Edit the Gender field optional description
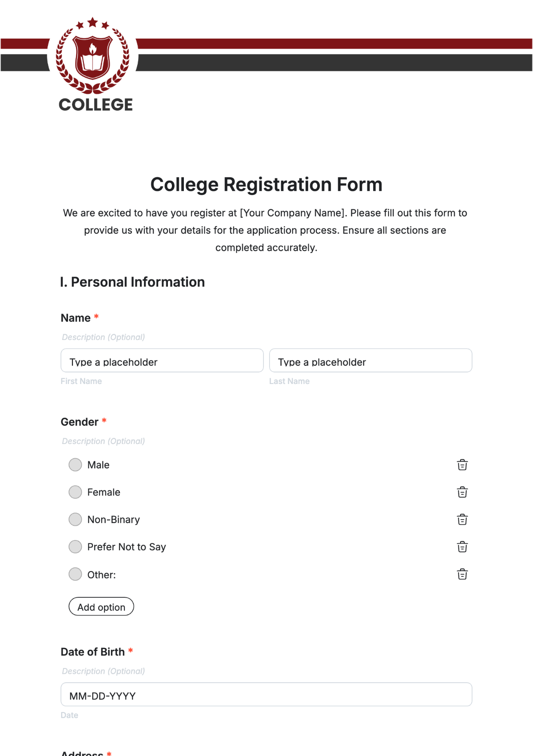 click(103, 441)
